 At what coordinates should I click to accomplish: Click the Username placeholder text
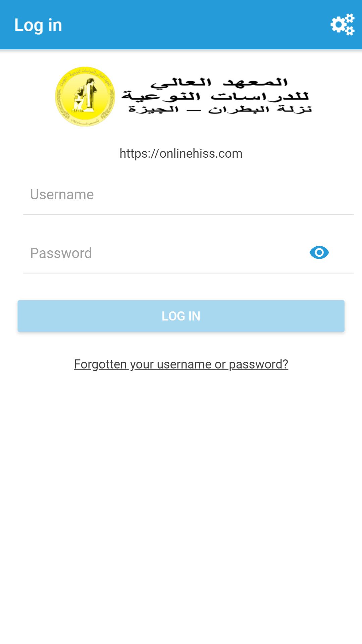coord(62,195)
